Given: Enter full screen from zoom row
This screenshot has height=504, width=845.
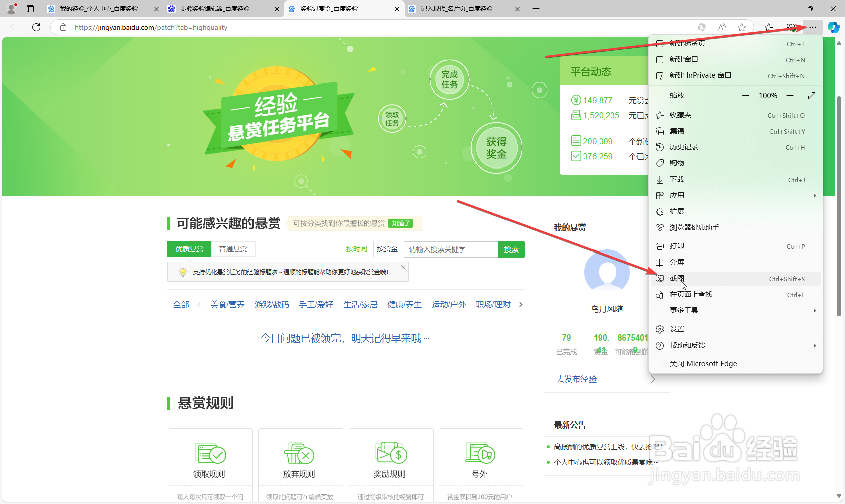Looking at the screenshot, I should [x=811, y=96].
